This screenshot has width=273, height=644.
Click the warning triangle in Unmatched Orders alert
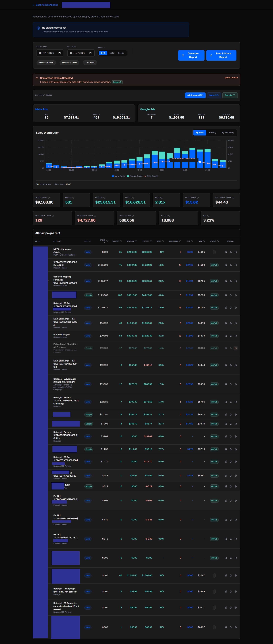point(37,78)
